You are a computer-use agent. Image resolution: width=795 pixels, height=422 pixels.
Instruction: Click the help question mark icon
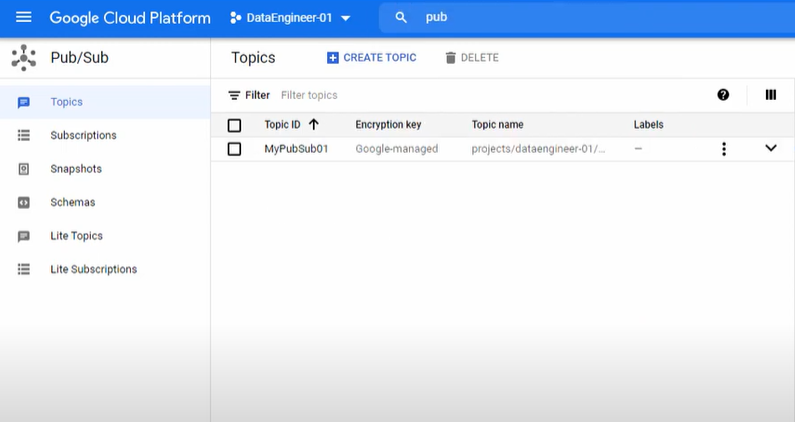723,95
